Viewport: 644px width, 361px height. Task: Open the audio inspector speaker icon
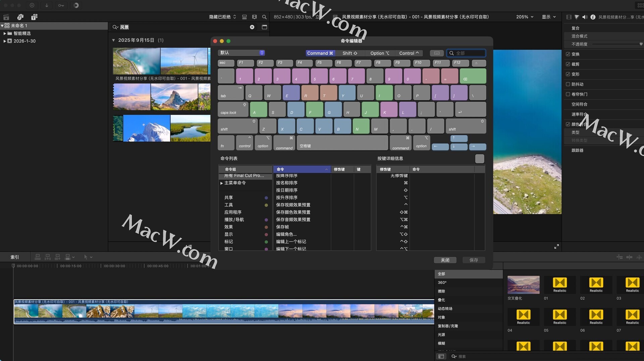coord(585,17)
